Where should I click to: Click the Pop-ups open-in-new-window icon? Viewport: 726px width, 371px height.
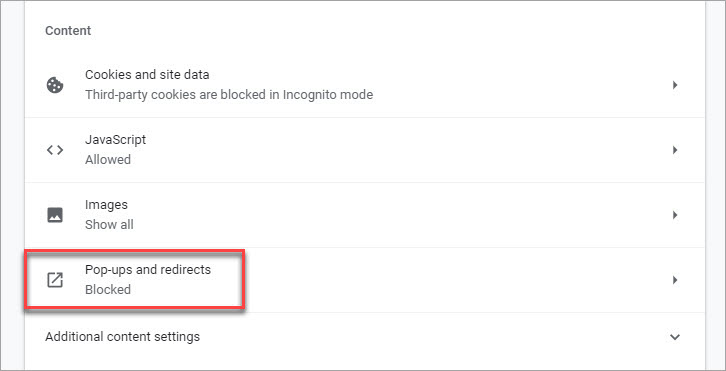click(55, 280)
